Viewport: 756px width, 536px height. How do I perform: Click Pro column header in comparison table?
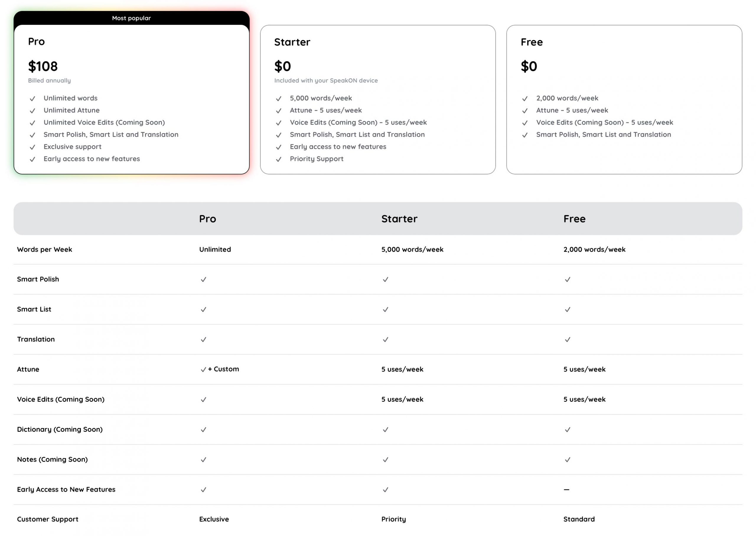(207, 219)
